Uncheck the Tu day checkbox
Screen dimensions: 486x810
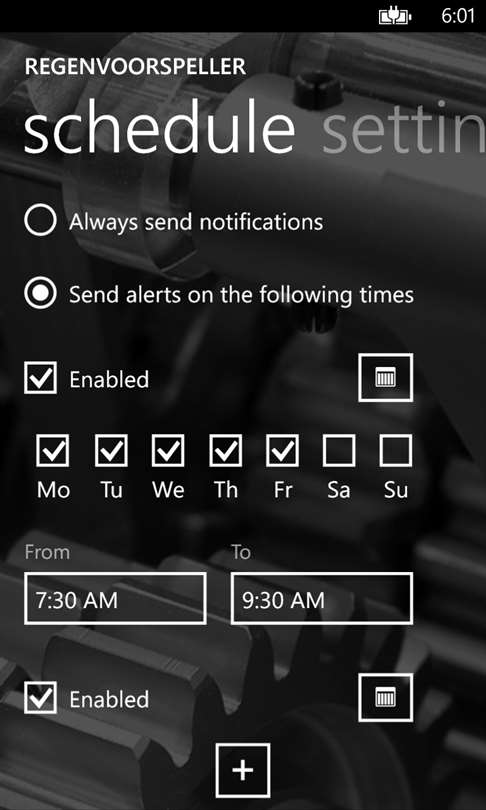tap(111, 450)
